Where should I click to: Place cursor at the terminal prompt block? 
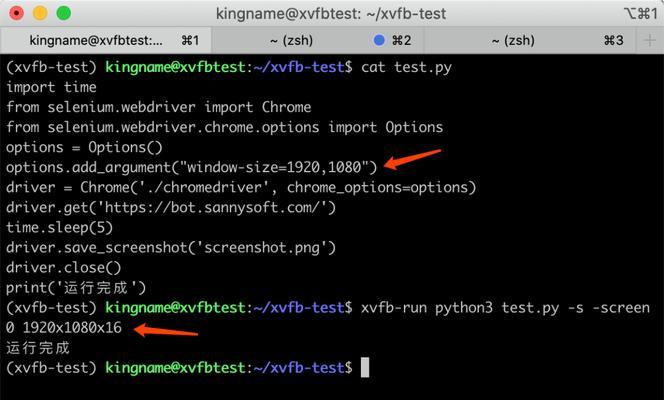(365, 367)
